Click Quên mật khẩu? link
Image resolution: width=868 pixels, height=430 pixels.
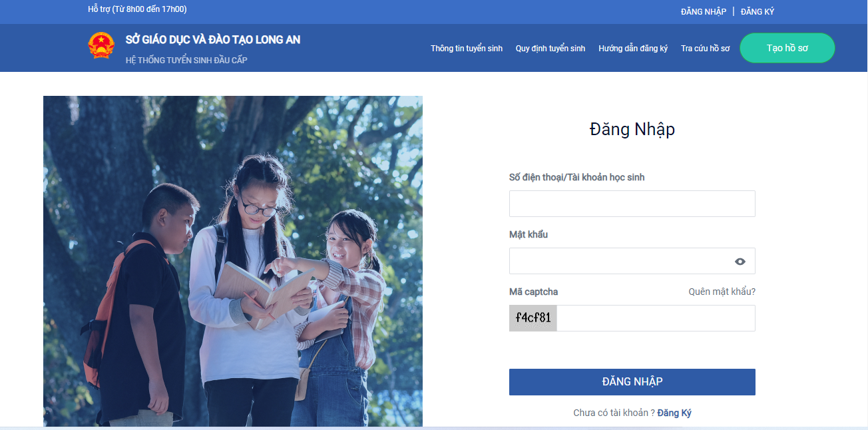[x=722, y=292]
